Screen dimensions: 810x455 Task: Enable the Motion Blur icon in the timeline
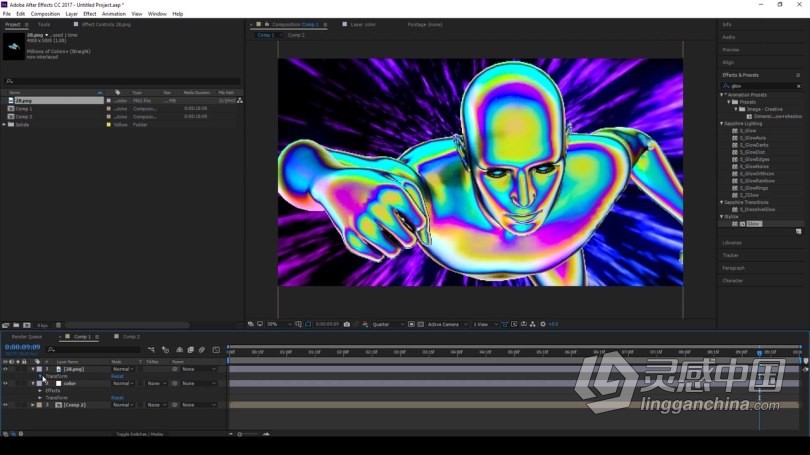coord(202,350)
